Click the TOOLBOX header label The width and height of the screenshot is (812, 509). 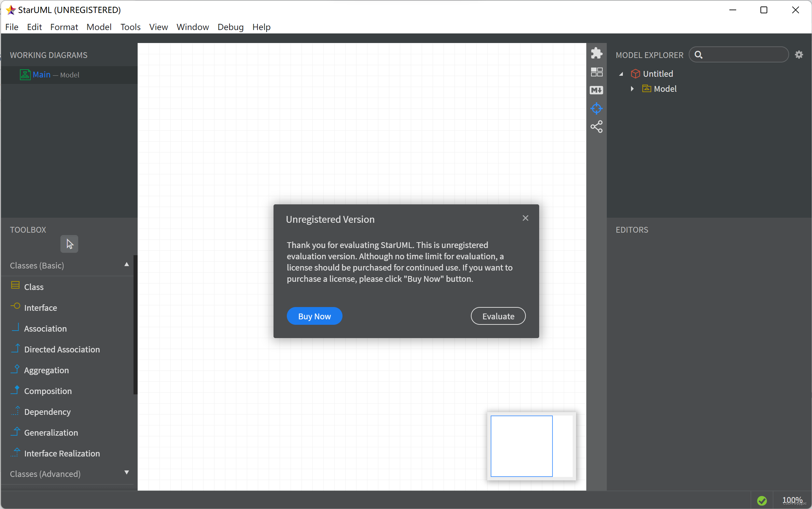coord(28,230)
